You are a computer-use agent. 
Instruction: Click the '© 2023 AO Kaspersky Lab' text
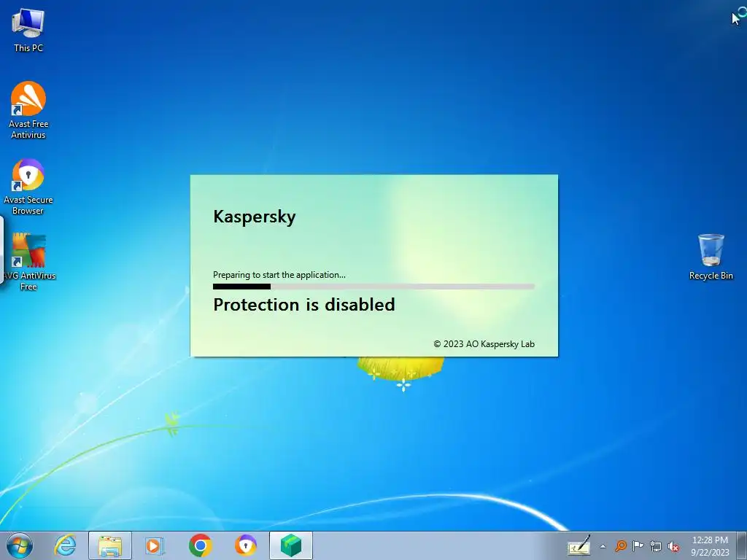[x=484, y=344]
